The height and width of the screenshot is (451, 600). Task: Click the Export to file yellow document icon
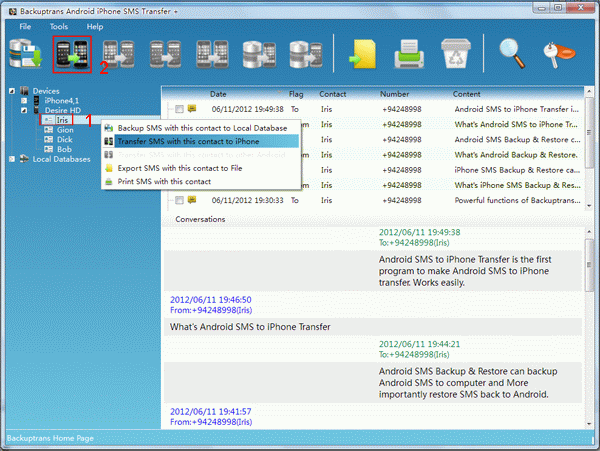coord(362,54)
